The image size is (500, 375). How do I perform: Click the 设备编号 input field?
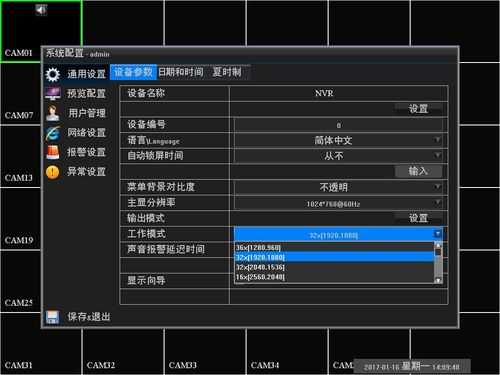coord(338,125)
